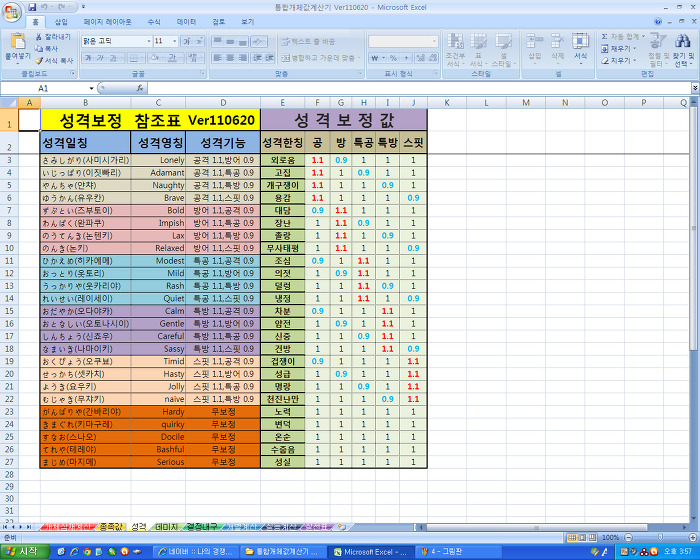The image size is (700, 560).
Task: Switch to Page Layout view in status bar
Action: pyautogui.click(x=581, y=538)
